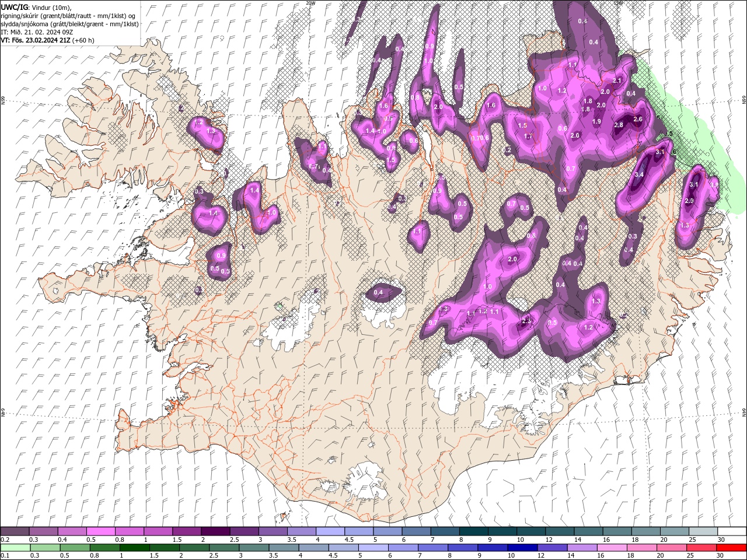Pick the light grey 25–30 snow scale swatch

(x=703, y=531)
